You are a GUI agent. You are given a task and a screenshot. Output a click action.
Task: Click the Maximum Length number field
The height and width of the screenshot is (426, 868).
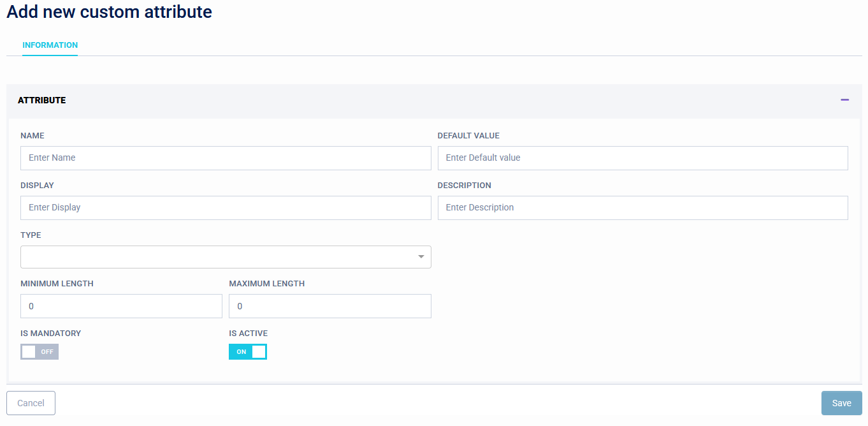click(329, 306)
